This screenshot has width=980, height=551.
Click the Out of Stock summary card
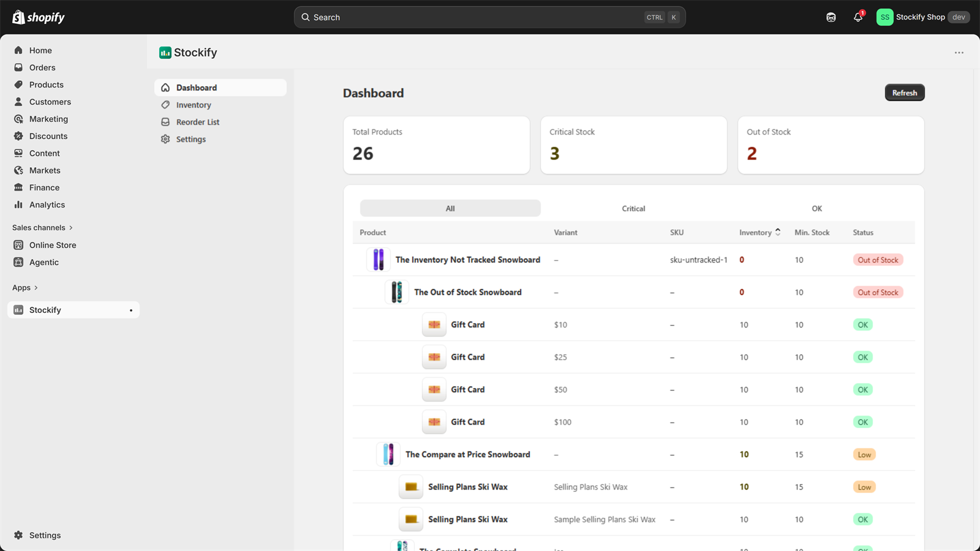(x=831, y=145)
